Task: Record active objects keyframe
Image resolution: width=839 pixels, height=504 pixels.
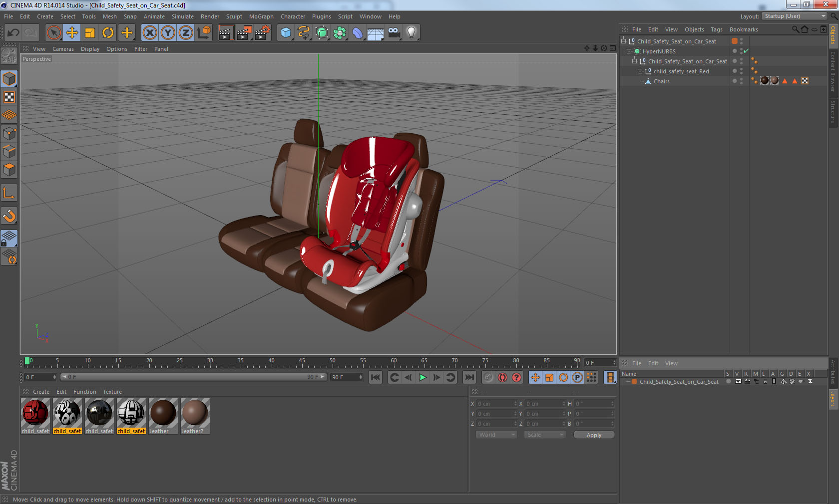Action: coord(488,377)
